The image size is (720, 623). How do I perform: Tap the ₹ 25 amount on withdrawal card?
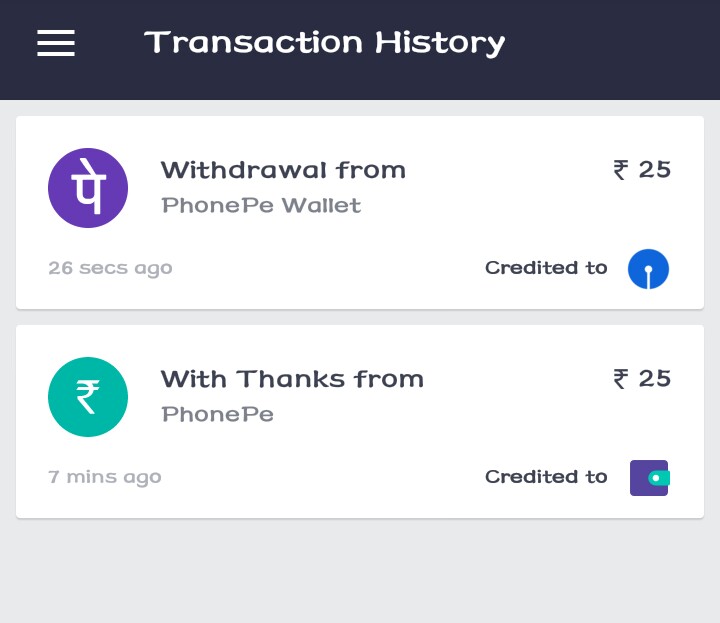point(642,170)
